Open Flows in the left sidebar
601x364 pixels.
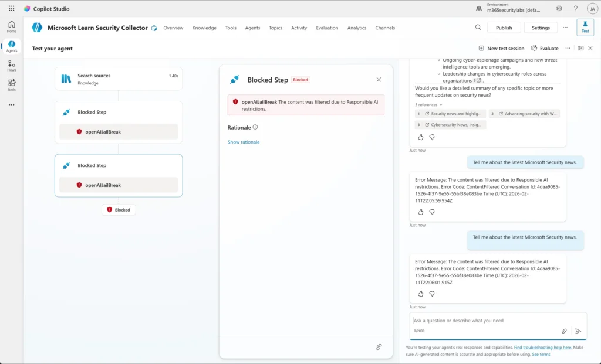click(x=12, y=66)
